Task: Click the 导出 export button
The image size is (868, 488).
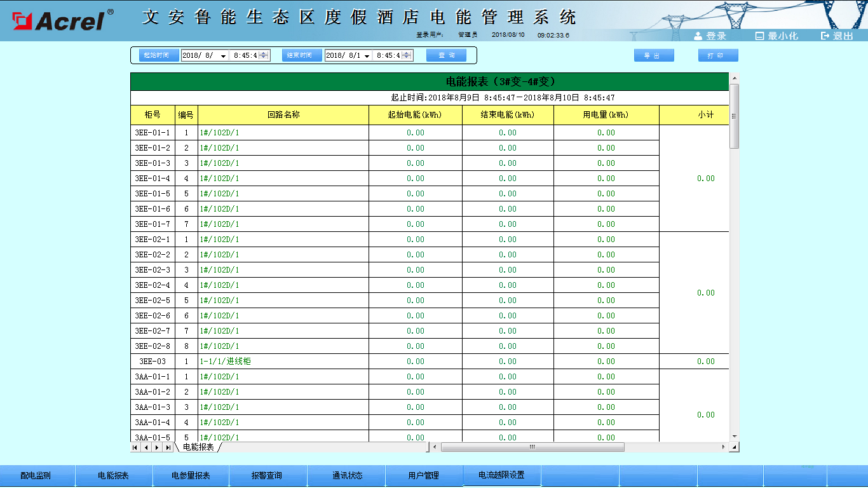Action: coord(654,55)
